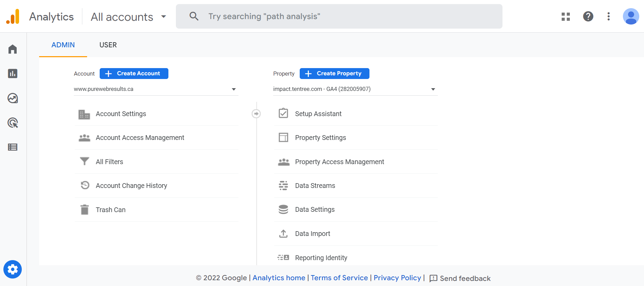
Task: Click the Data Streams icon
Action: 283,186
